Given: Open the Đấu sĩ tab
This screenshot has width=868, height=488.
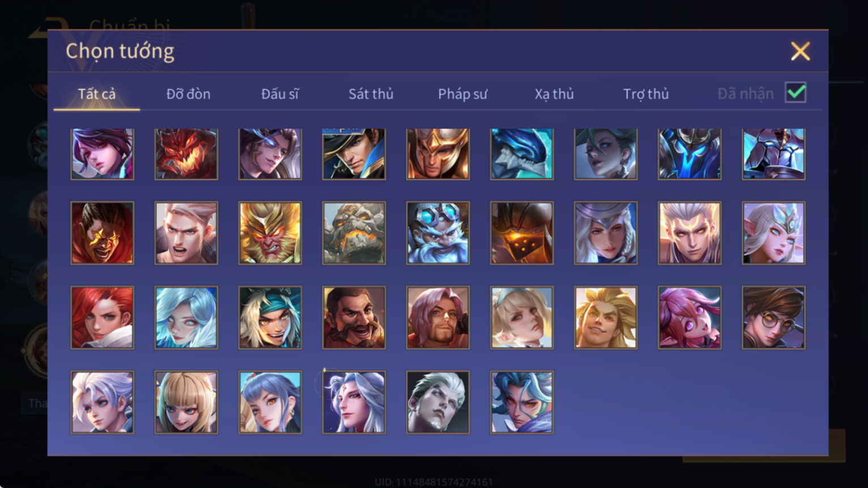Looking at the screenshot, I should pyautogui.click(x=280, y=94).
